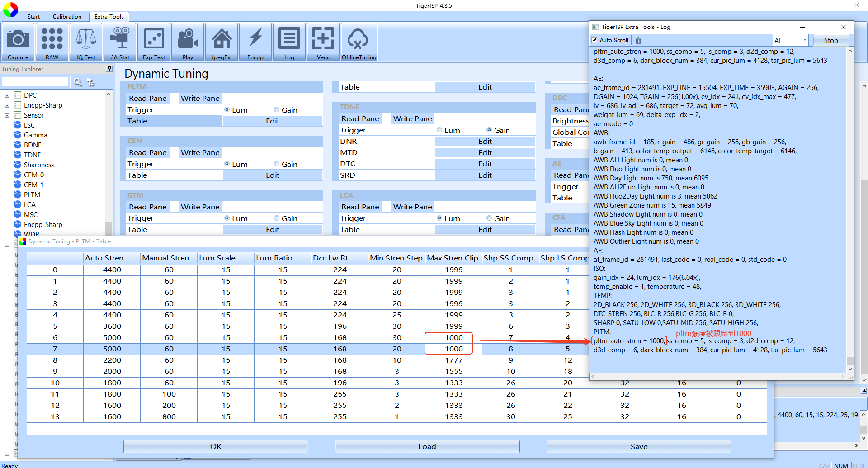Launch the Encpp lightning tool
The image size is (868, 468).
[255, 42]
